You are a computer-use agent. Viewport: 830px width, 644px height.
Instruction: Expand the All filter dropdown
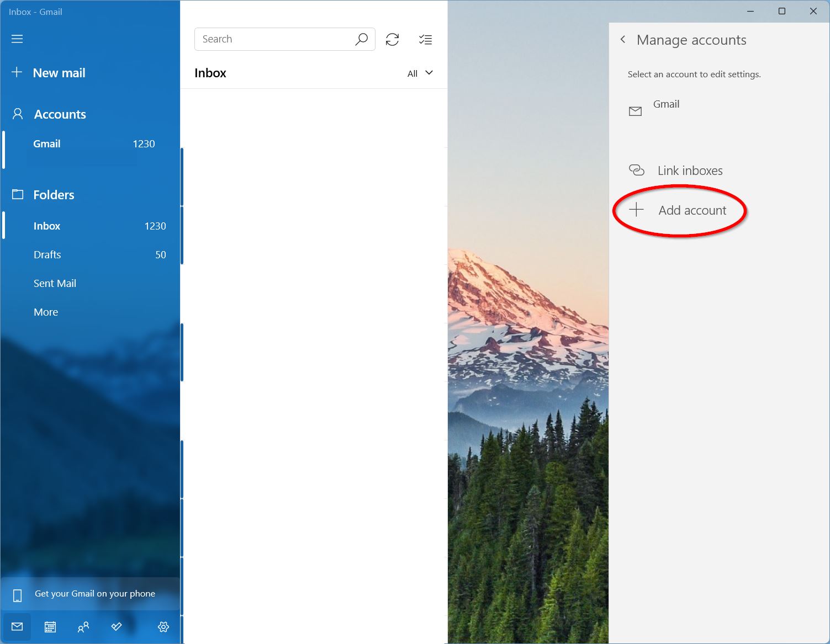pos(420,73)
